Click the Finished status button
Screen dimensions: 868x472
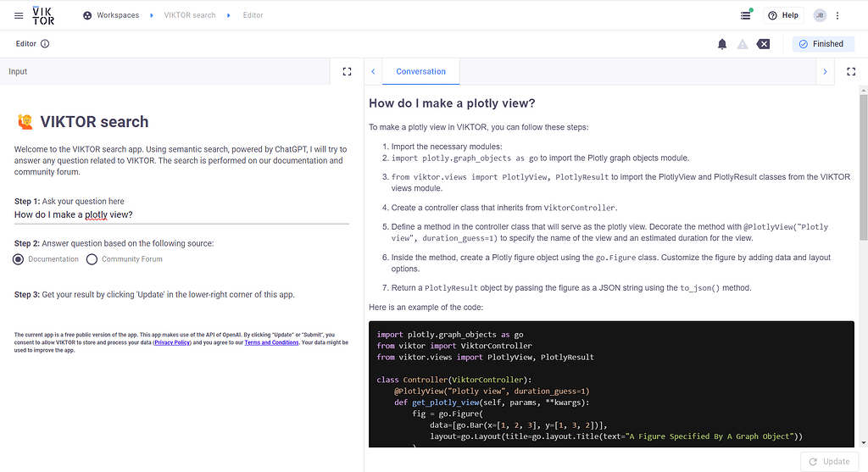[823, 44]
